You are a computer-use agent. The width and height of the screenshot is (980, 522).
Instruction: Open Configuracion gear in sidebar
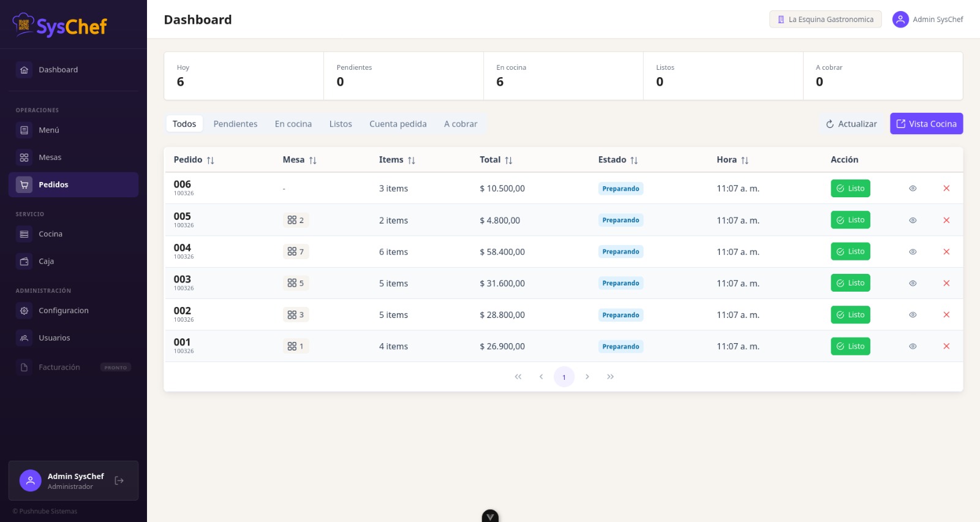point(24,311)
